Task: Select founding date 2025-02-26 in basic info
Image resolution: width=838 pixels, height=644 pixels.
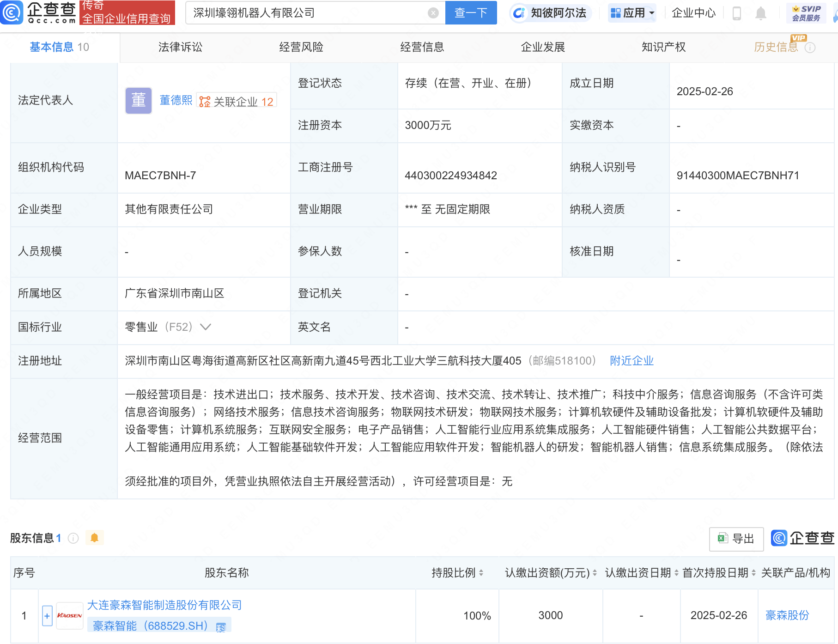Action: pos(705,91)
